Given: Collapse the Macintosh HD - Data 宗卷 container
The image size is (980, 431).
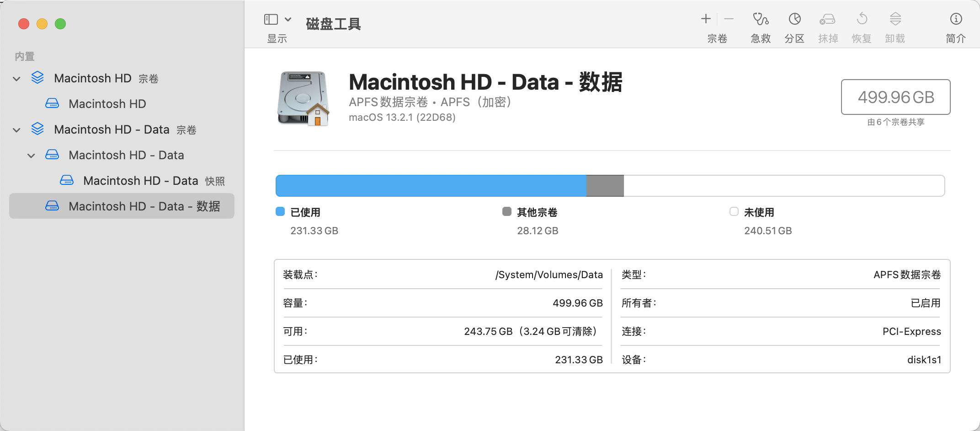Looking at the screenshot, I should tap(17, 130).
